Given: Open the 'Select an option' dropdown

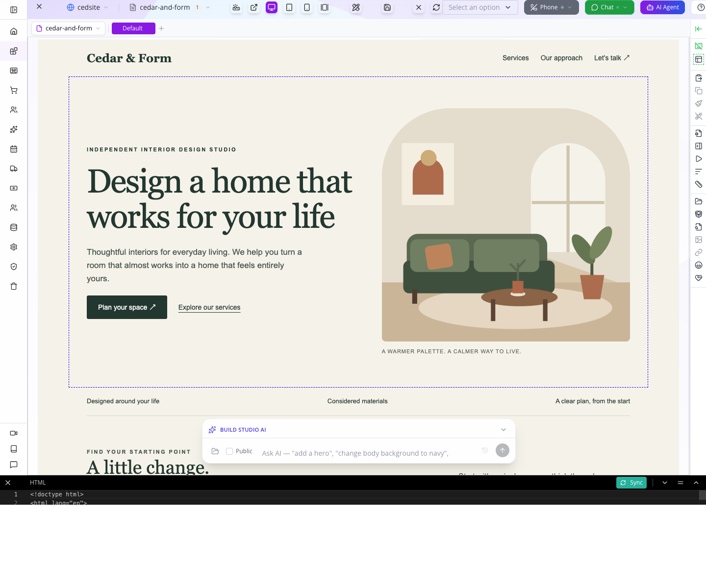Looking at the screenshot, I should [x=480, y=7].
